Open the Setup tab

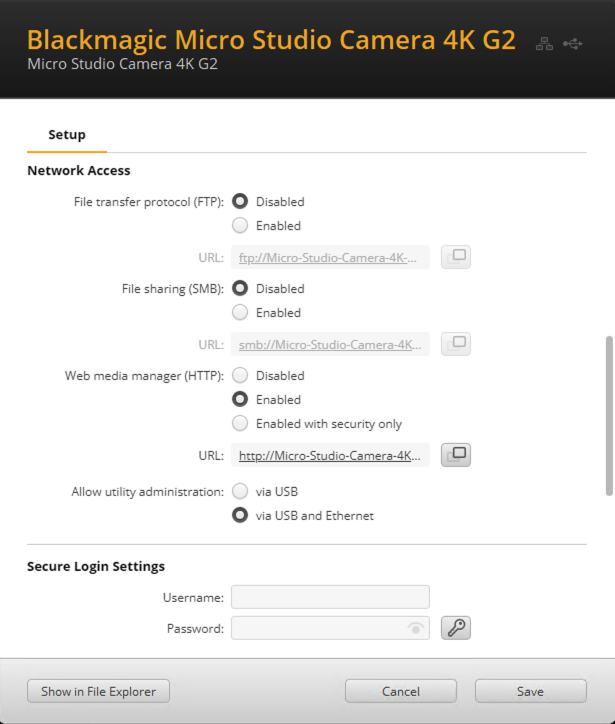click(x=67, y=135)
